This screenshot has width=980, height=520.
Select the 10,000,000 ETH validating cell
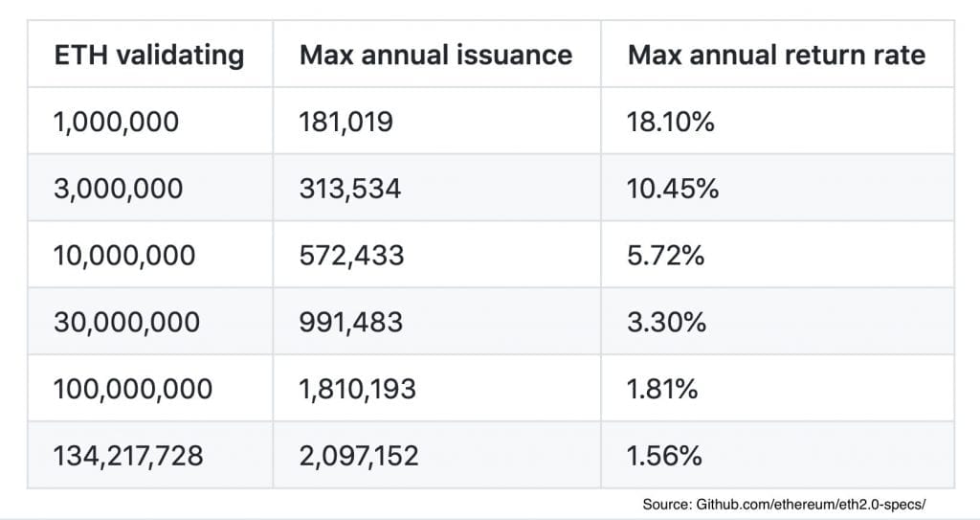pyautogui.click(x=125, y=255)
